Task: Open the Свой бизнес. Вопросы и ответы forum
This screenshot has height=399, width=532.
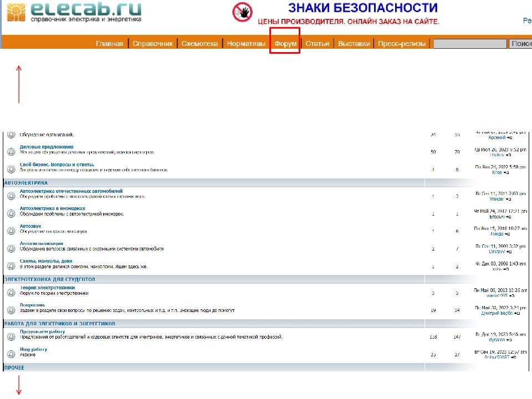Action: [57, 165]
